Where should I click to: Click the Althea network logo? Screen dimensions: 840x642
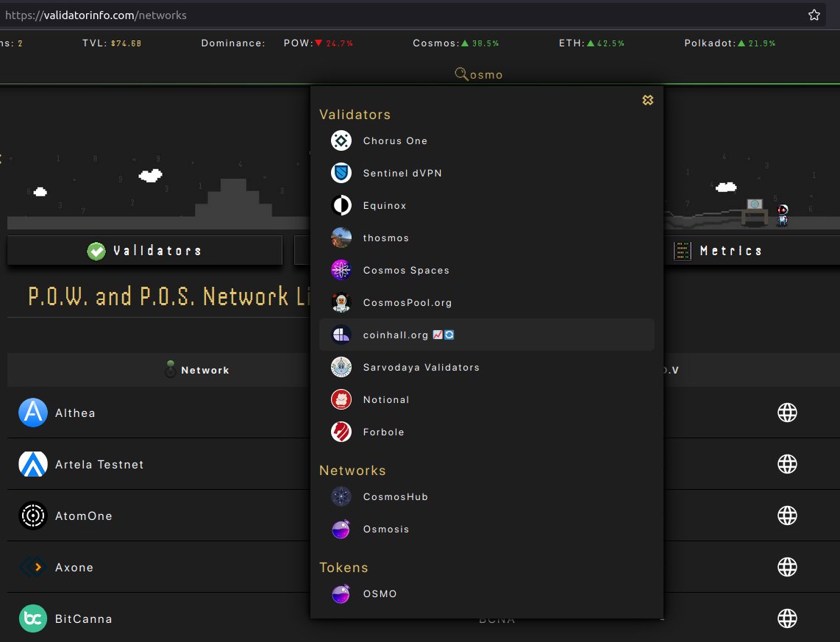point(33,413)
